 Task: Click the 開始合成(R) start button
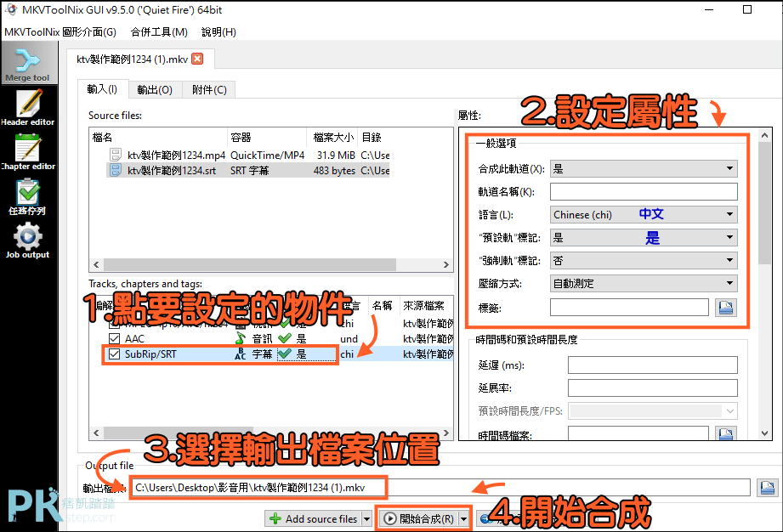pyautogui.click(x=419, y=519)
